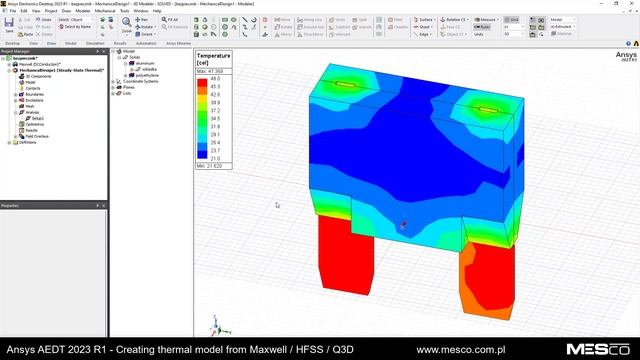The image size is (640, 360).
Task: Click Fit All
Action: coord(170,20)
